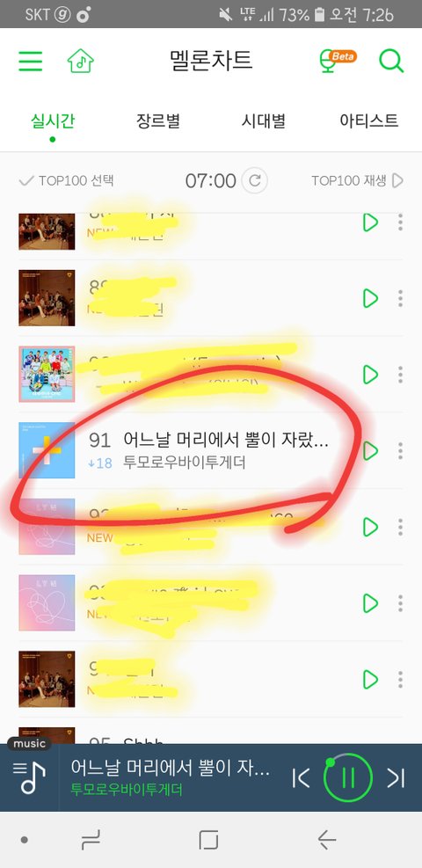Screen dimensions: 422x868
Task: Toggle TOP100 선택 checkmark
Action: [x=66, y=180]
